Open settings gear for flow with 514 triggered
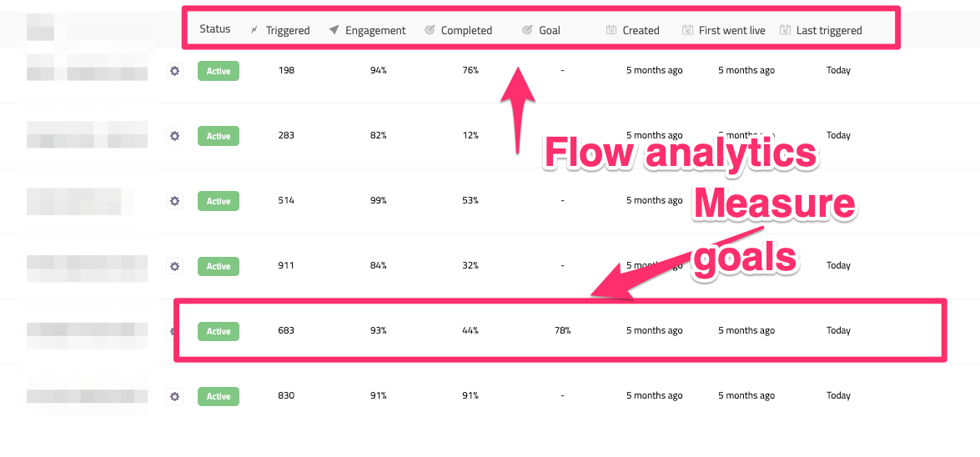This screenshot has width=980, height=457. 174,201
